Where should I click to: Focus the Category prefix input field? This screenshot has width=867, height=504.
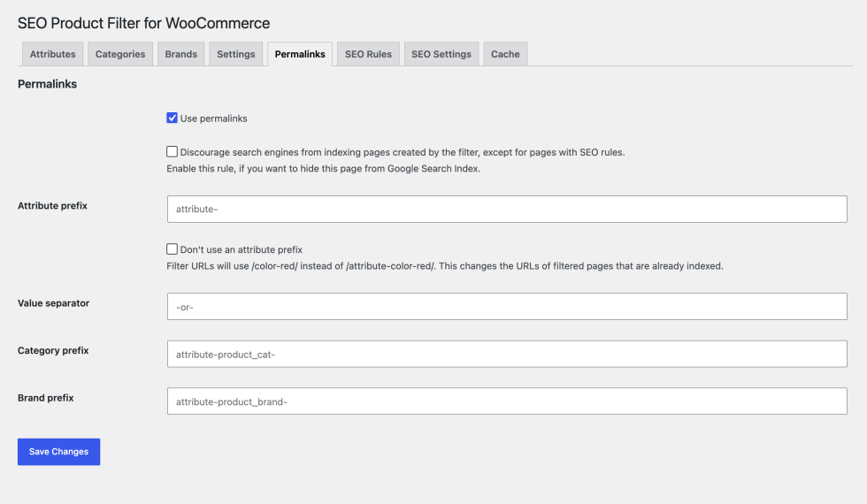pos(507,355)
